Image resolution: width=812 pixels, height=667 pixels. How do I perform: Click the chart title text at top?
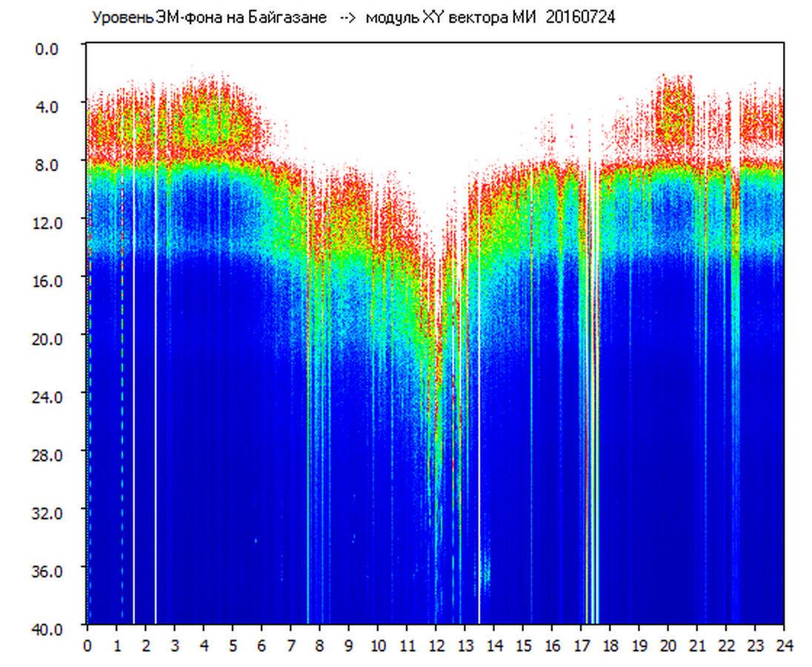point(353,18)
